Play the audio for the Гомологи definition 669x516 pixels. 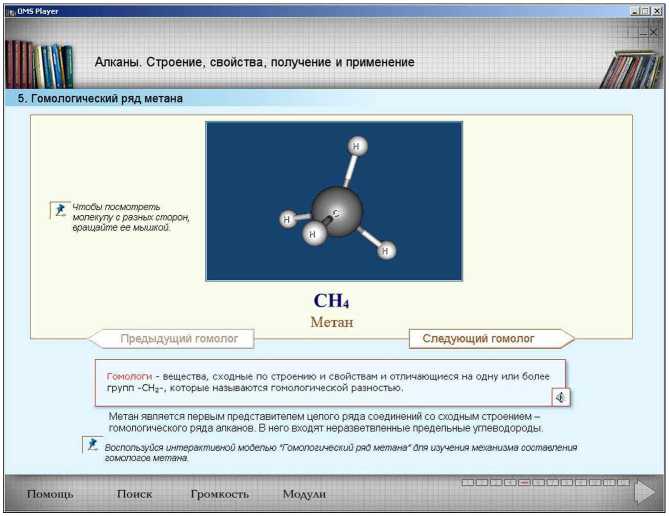tap(560, 397)
